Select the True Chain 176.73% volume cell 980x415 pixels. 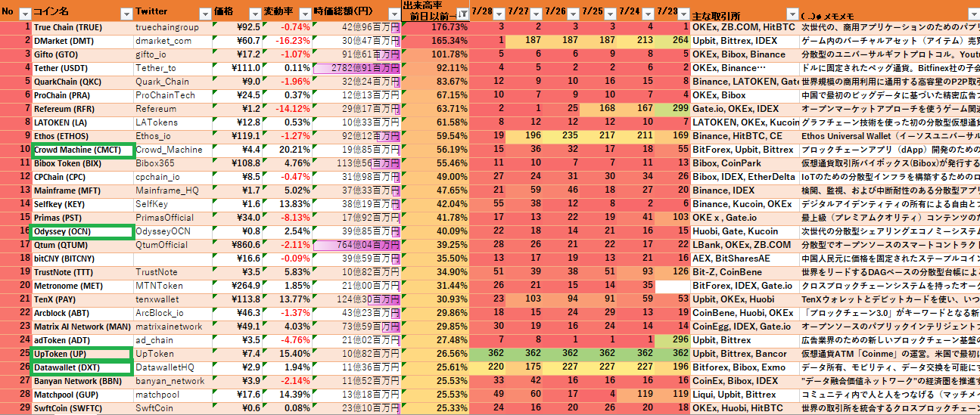(x=435, y=27)
